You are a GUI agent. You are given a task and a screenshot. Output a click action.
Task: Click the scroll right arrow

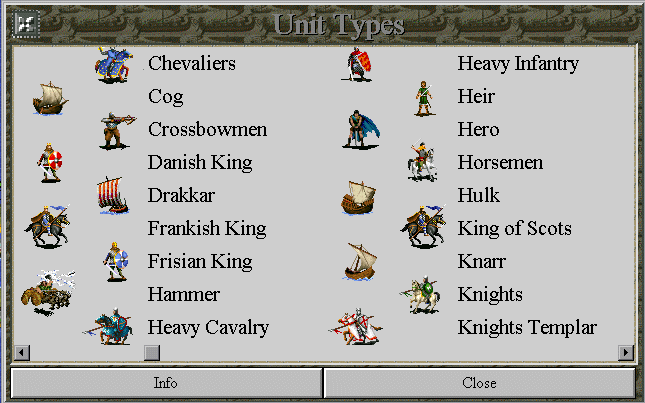[x=626, y=352]
